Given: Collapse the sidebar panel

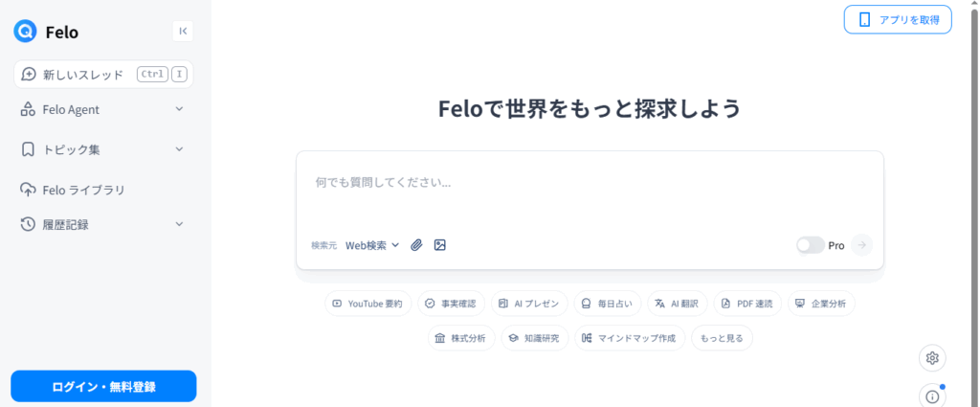Looking at the screenshot, I should 183,32.
